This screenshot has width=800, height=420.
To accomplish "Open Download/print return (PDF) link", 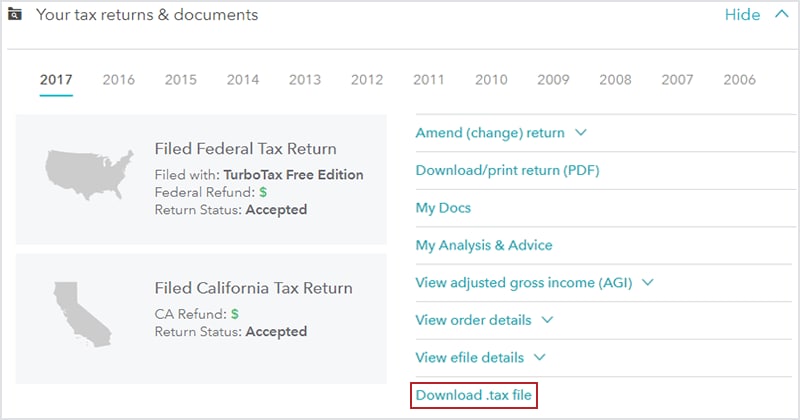I will tap(507, 170).
